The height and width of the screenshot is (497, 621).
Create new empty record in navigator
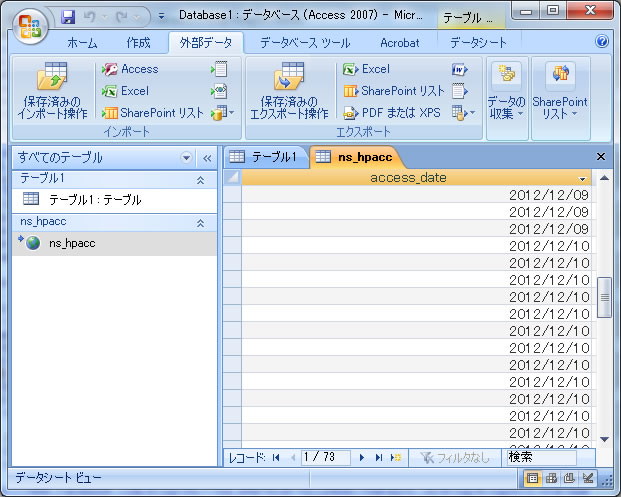396,457
